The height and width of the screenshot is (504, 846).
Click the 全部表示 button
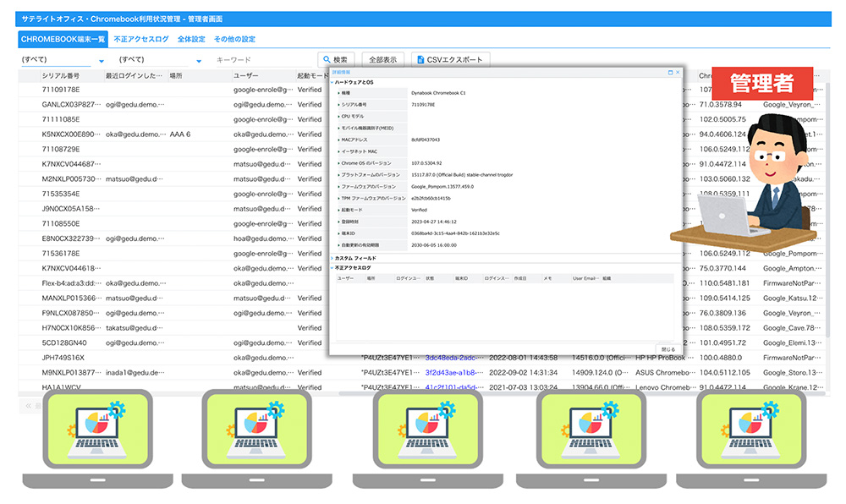click(382, 60)
